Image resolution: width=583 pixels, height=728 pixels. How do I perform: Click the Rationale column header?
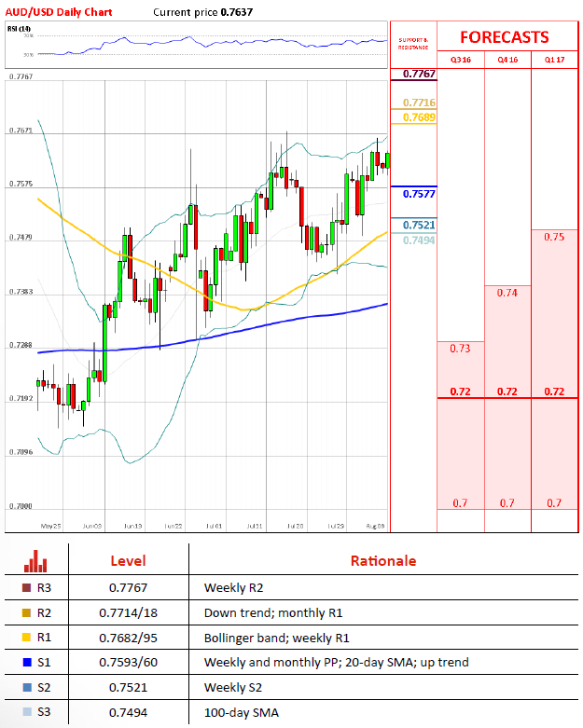pos(383,561)
